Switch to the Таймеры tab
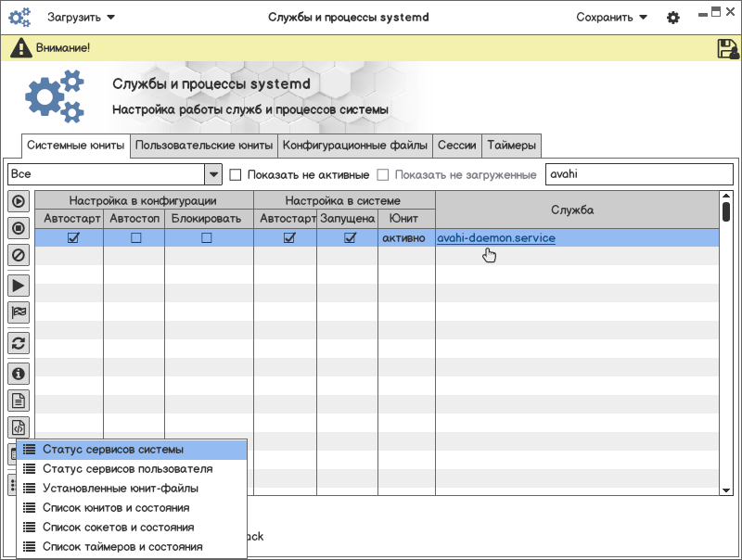 tap(511, 146)
